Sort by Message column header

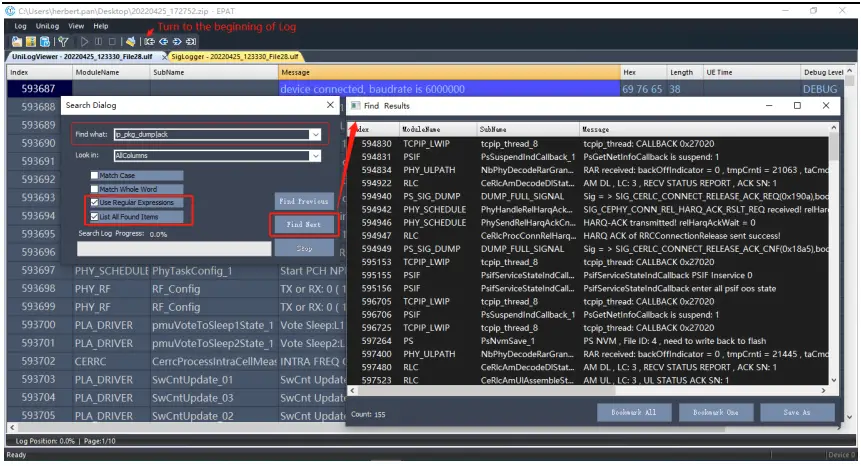click(449, 72)
